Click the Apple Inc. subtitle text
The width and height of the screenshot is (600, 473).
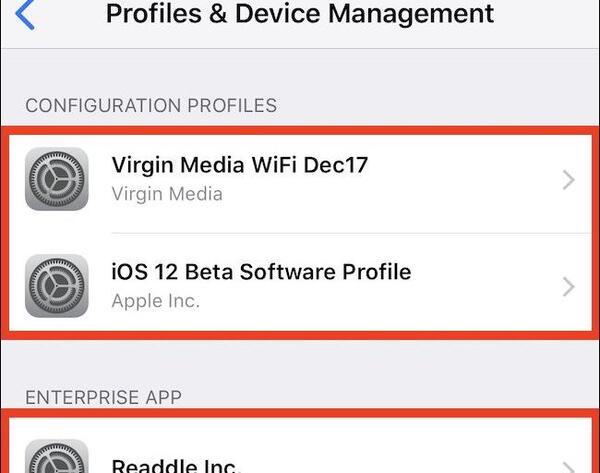pos(156,301)
